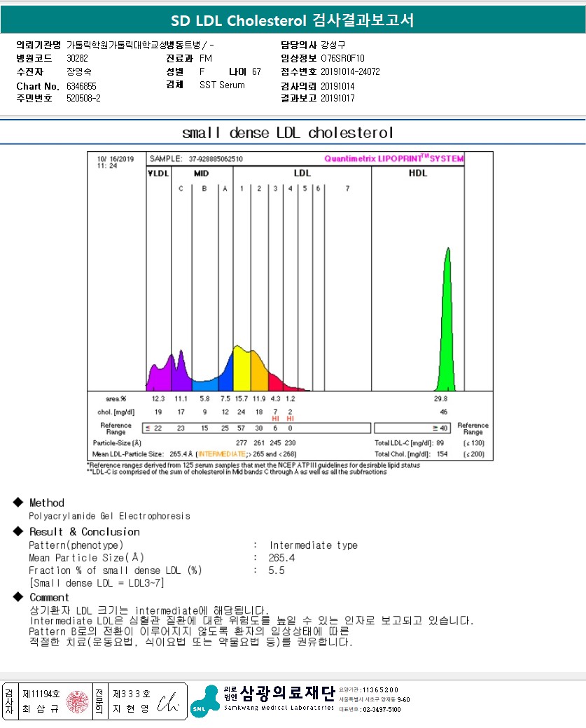586x728 pixels.
Task: Click the Mean Particle Size value 265.4
Action: [281, 558]
